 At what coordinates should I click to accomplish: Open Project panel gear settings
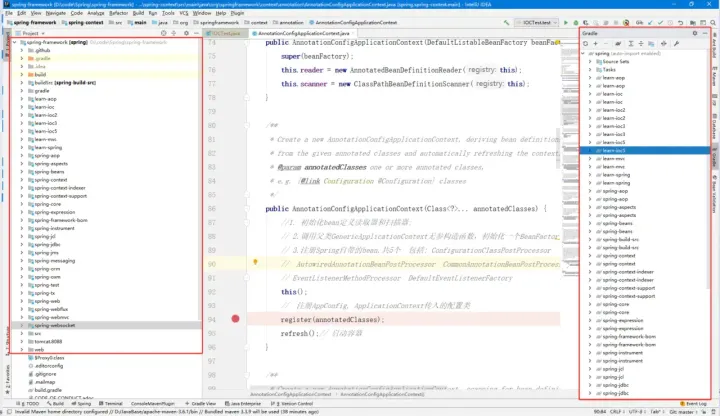(186, 33)
